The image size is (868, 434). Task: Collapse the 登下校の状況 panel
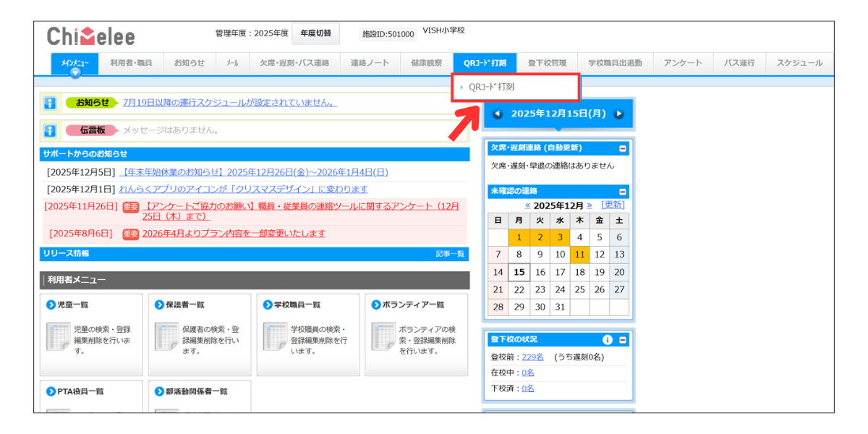click(x=623, y=339)
